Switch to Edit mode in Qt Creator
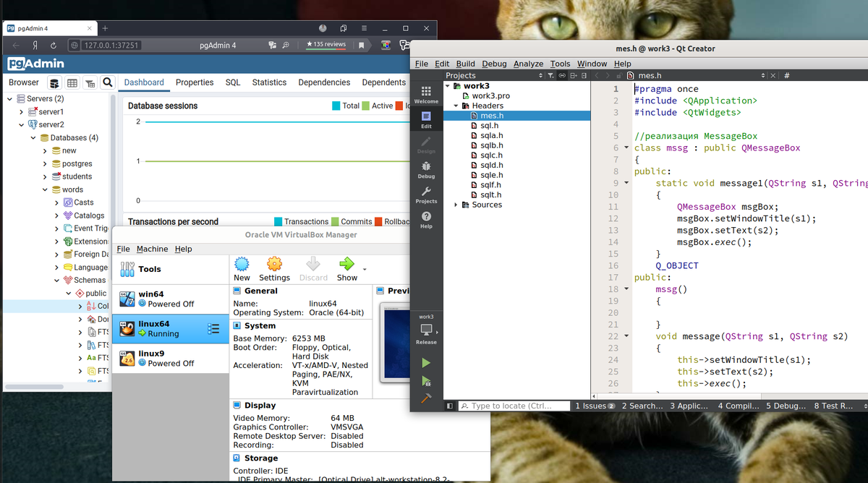 pyautogui.click(x=426, y=119)
